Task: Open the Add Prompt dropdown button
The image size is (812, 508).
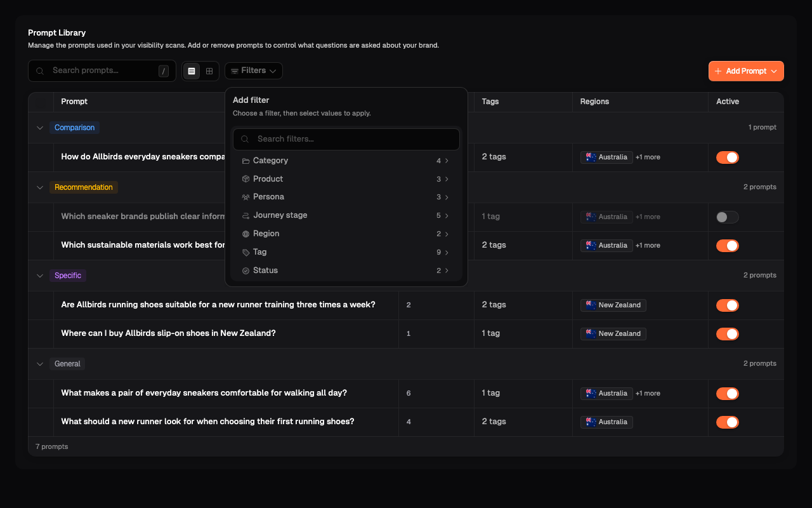Action: pos(746,71)
